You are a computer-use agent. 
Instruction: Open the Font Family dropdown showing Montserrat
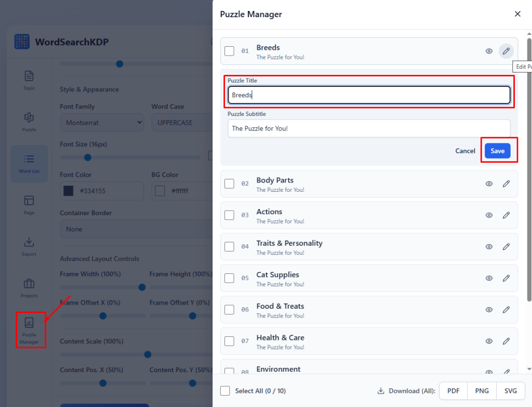pos(102,123)
